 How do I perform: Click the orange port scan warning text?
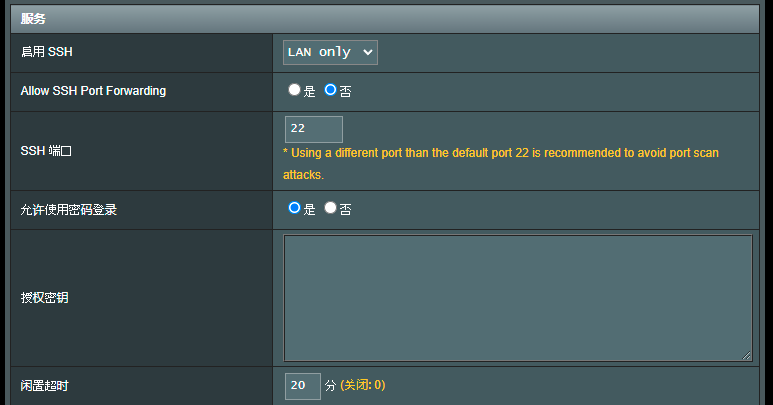coord(501,164)
